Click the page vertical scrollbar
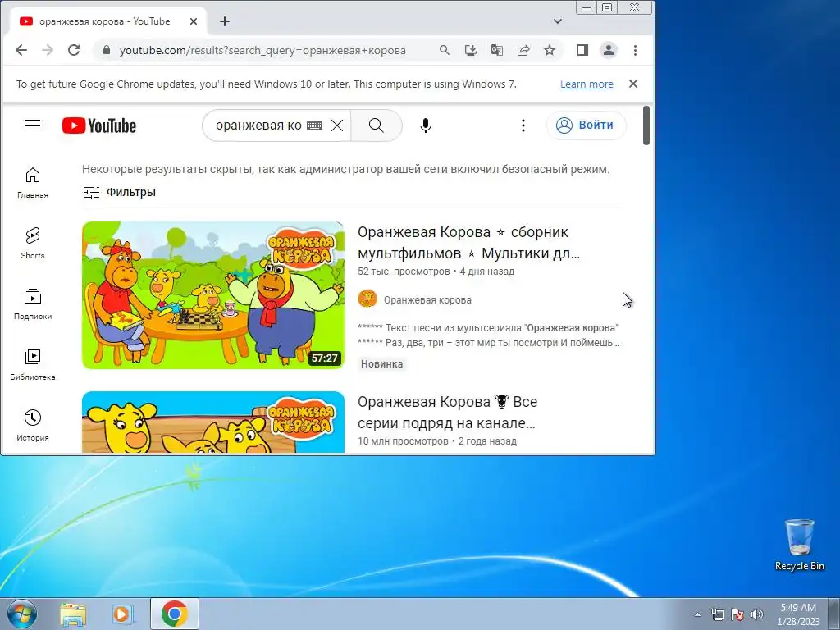 (x=646, y=126)
